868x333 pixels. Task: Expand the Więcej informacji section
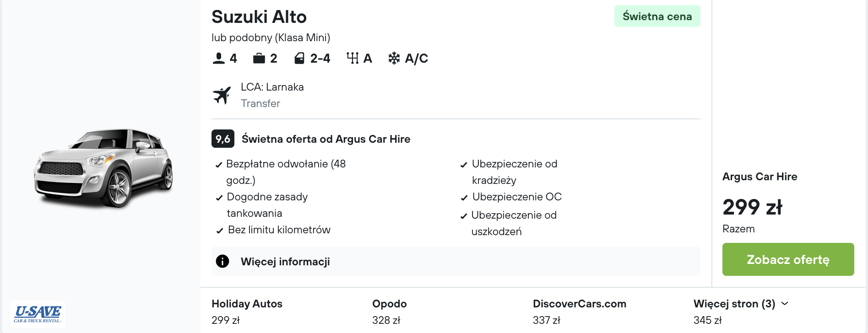(285, 262)
